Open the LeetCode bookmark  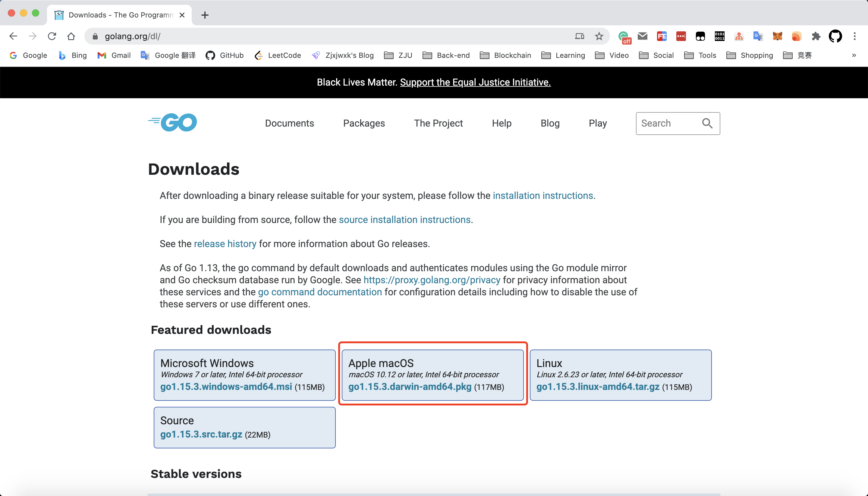(278, 55)
